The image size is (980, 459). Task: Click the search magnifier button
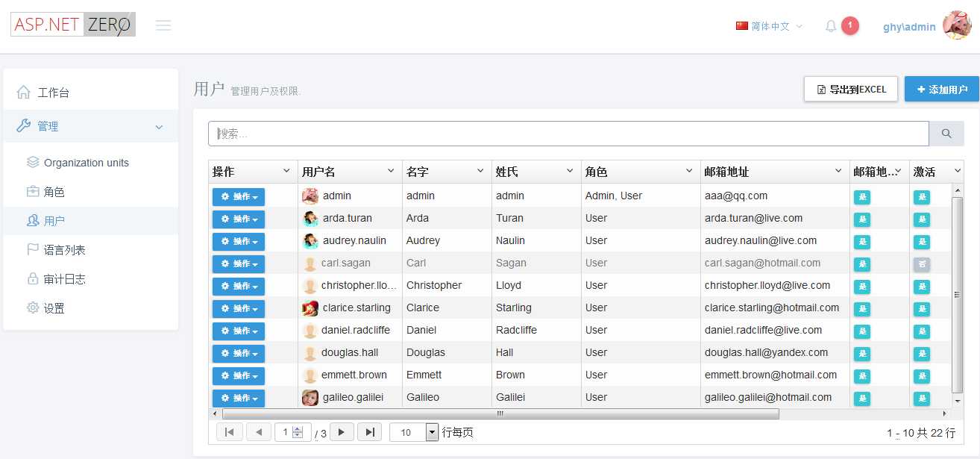point(946,134)
